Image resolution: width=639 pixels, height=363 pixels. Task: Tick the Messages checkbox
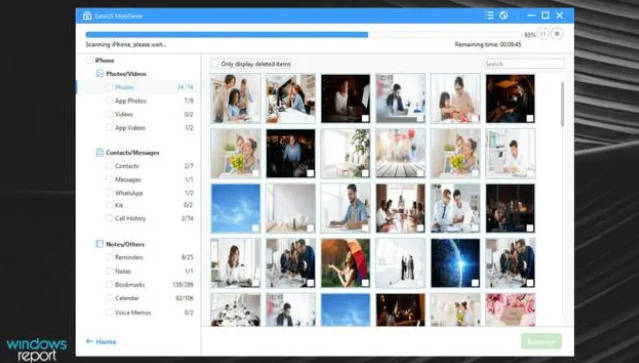click(109, 179)
